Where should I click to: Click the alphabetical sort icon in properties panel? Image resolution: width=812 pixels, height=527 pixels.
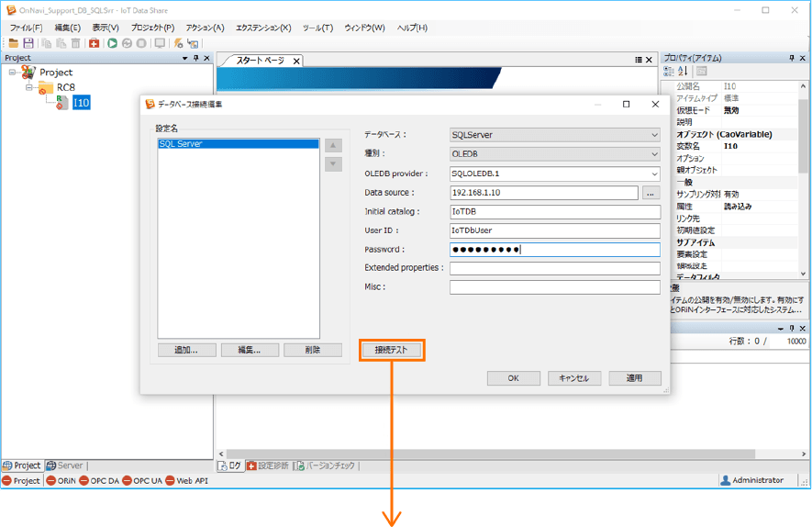pyautogui.click(x=682, y=71)
